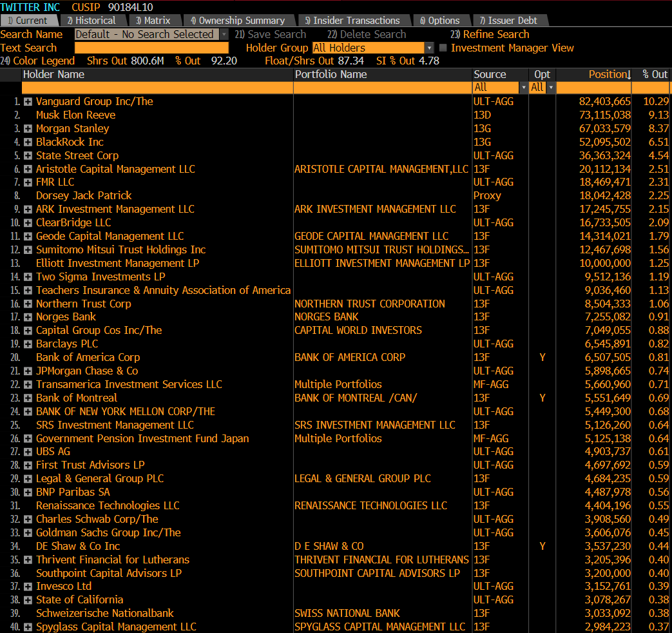672x633 pixels.
Task: Expand Two Sigma Investments LP row
Action: [x=28, y=277]
